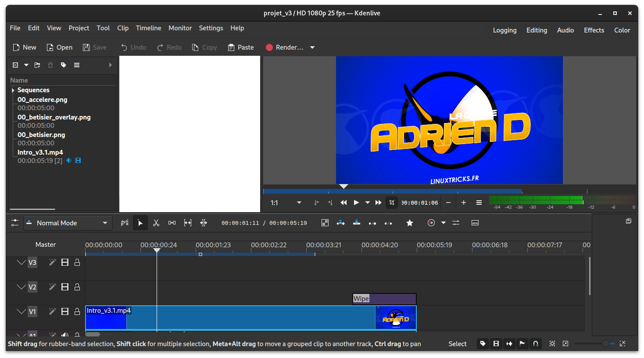
Task: Activate the Spacer tool
Action: [x=172, y=223]
